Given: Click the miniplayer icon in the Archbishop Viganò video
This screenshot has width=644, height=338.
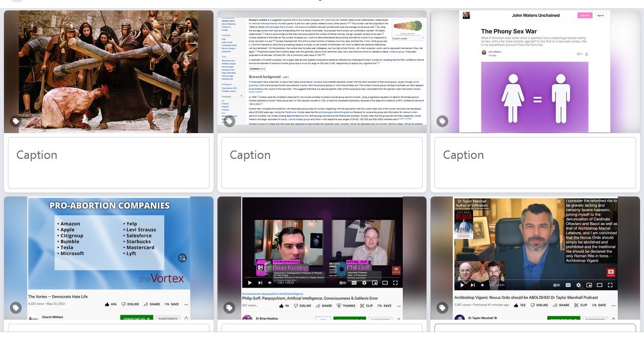Looking at the screenshot, I should (x=589, y=285).
